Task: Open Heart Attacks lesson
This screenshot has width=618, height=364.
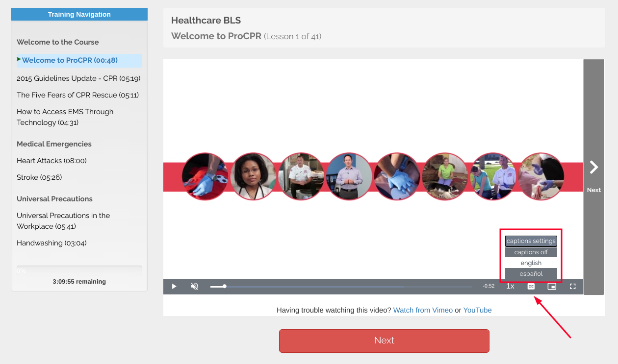Action: pos(51,161)
